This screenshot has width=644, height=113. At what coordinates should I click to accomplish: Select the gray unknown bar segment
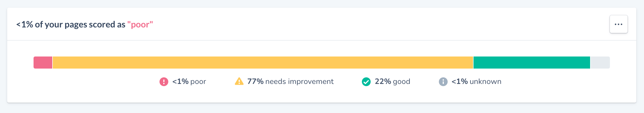click(600, 63)
